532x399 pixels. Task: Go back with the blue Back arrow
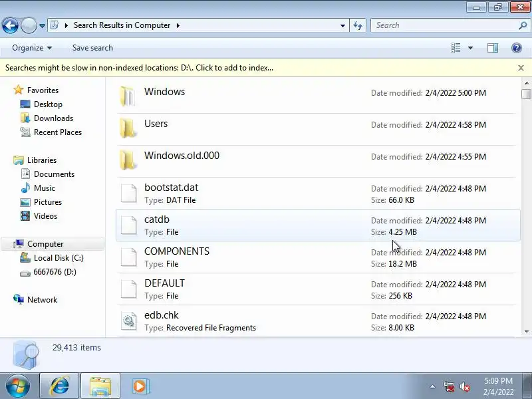10,25
